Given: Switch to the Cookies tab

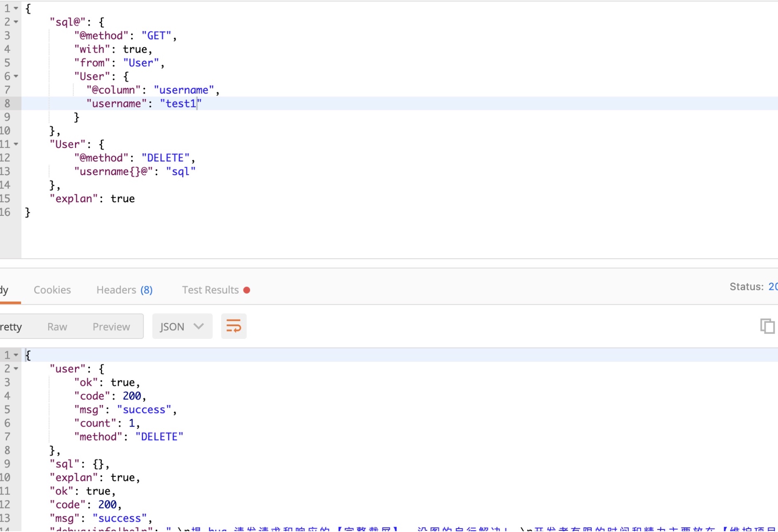Looking at the screenshot, I should coord(52,290).
